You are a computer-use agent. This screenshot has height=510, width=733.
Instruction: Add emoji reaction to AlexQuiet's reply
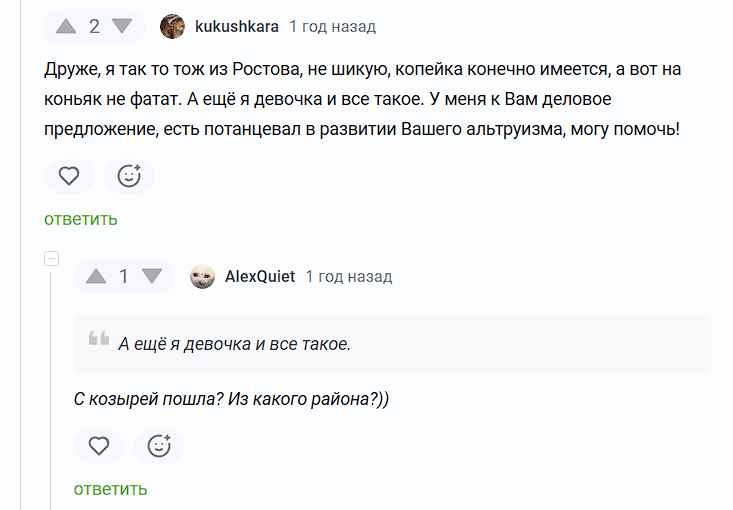159,446
